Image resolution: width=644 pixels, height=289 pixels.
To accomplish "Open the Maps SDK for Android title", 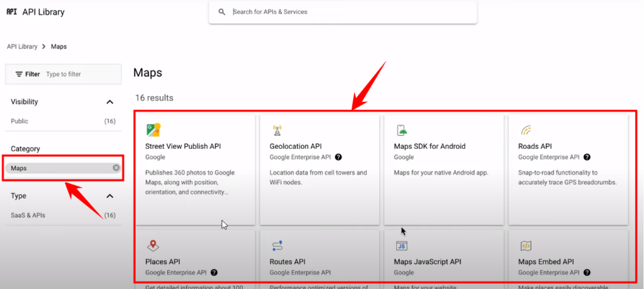I will (x=430, y=146).
